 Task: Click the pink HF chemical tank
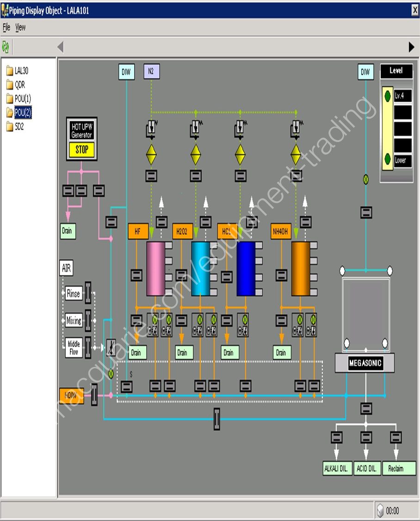(155, 268)
